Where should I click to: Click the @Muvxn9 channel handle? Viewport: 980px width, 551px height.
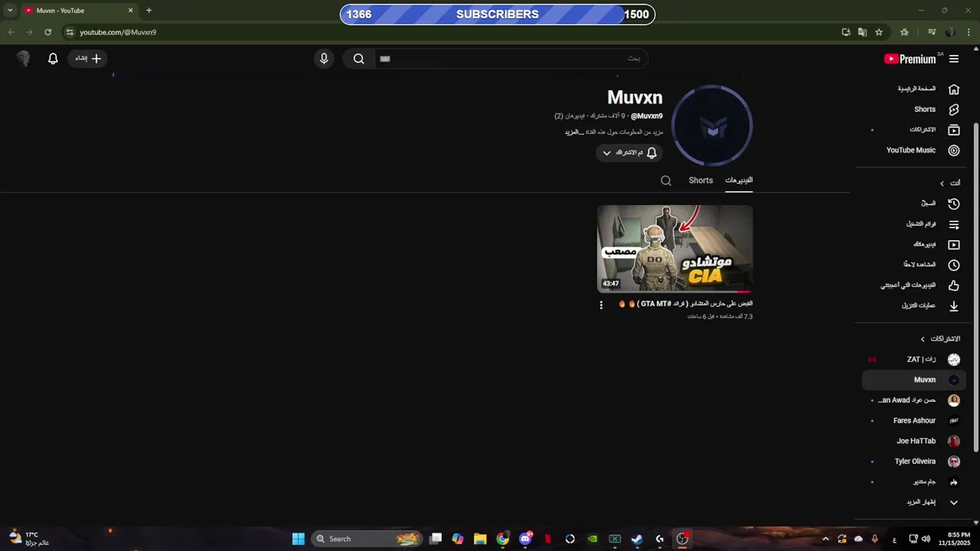pyautogui.click(x=647, y=116)
